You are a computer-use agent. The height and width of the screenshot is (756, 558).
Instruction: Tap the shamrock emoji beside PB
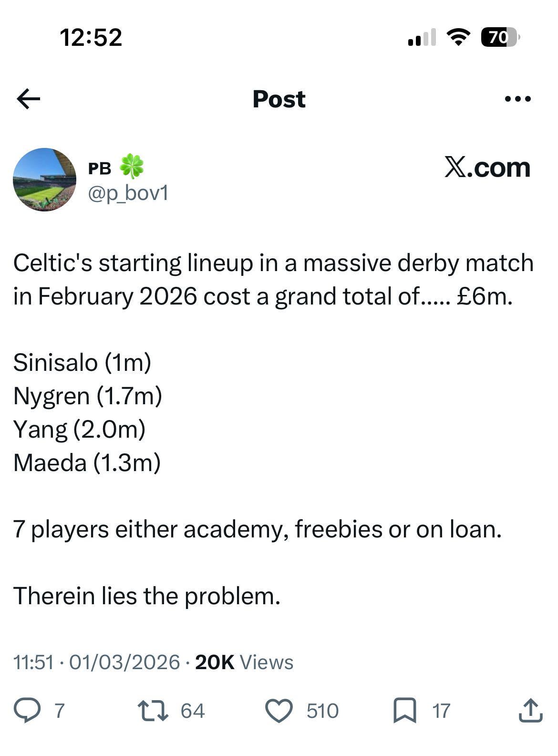[132, 167]
